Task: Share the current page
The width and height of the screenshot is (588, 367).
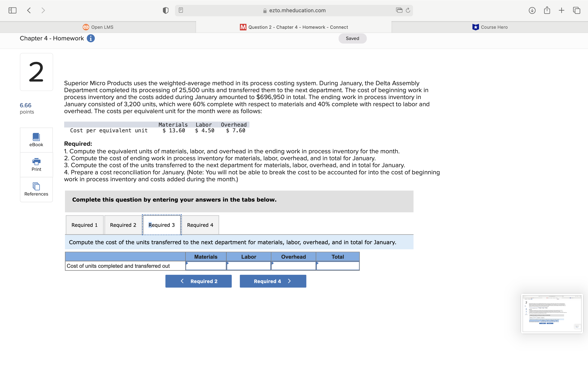Action: click(x=547, y=10)
